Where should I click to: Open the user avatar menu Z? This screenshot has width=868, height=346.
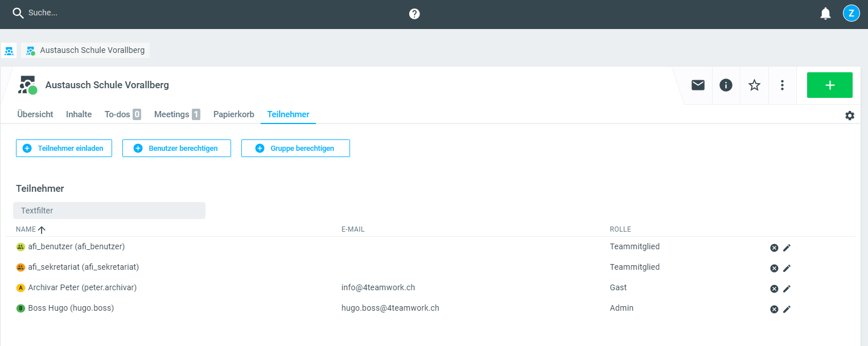click(851, 14)
